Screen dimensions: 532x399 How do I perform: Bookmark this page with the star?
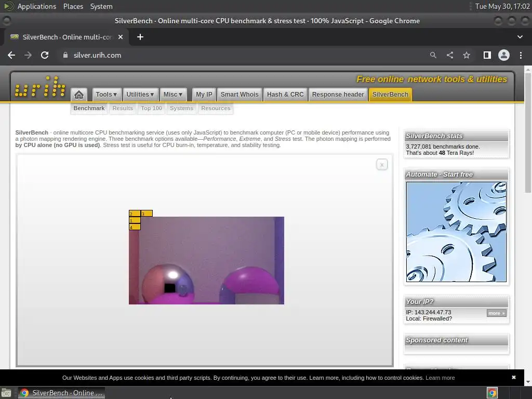(x=467, y=55)
